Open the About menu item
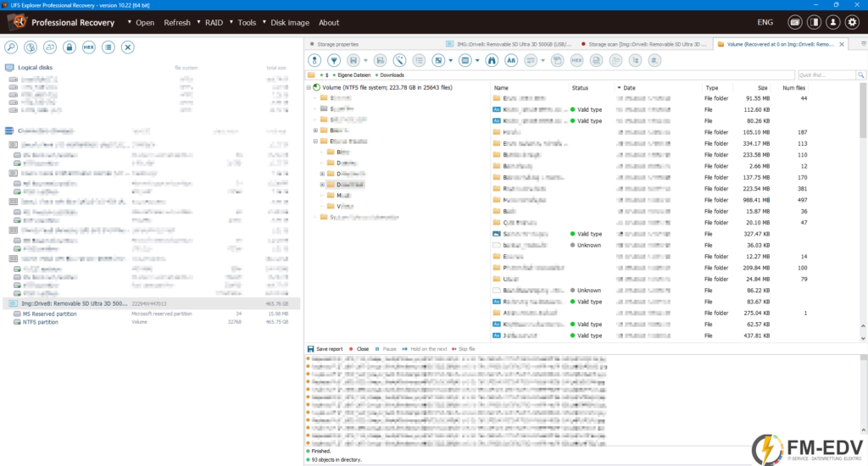This screenshot has height=466, width=868. pos(329,23)
